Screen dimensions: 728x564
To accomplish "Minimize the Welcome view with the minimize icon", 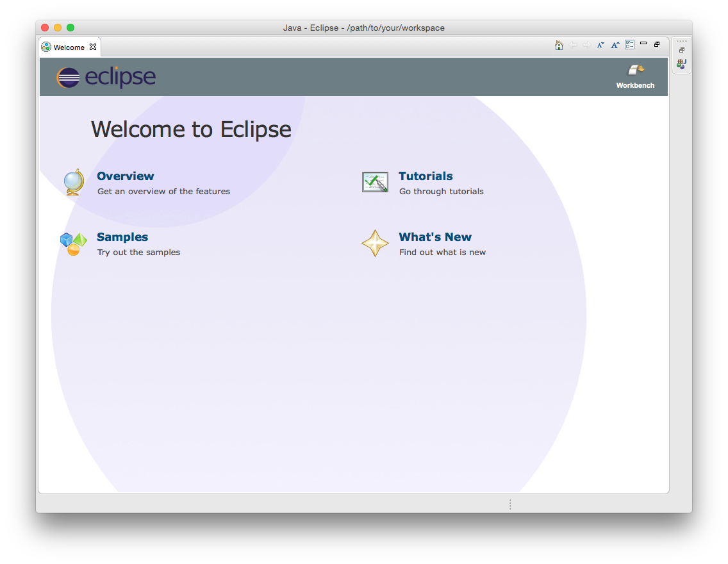I will pyautogui.click(x=643, y=44).
